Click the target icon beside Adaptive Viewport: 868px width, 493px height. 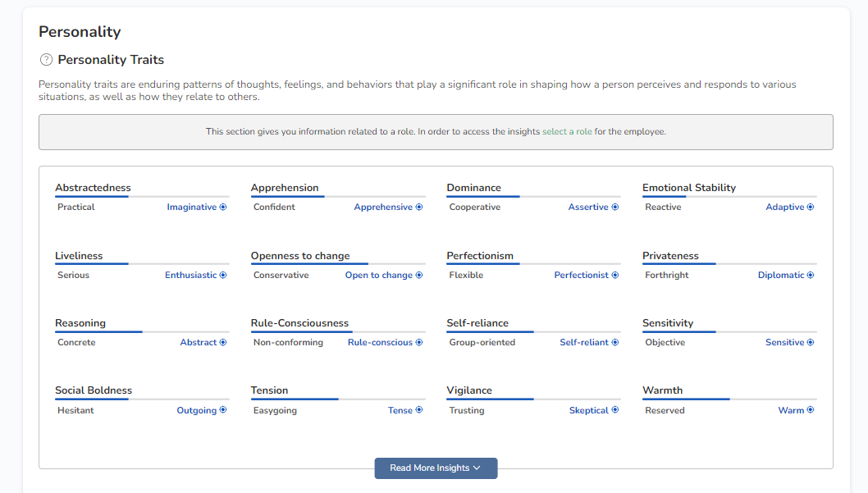click(811, 208)
